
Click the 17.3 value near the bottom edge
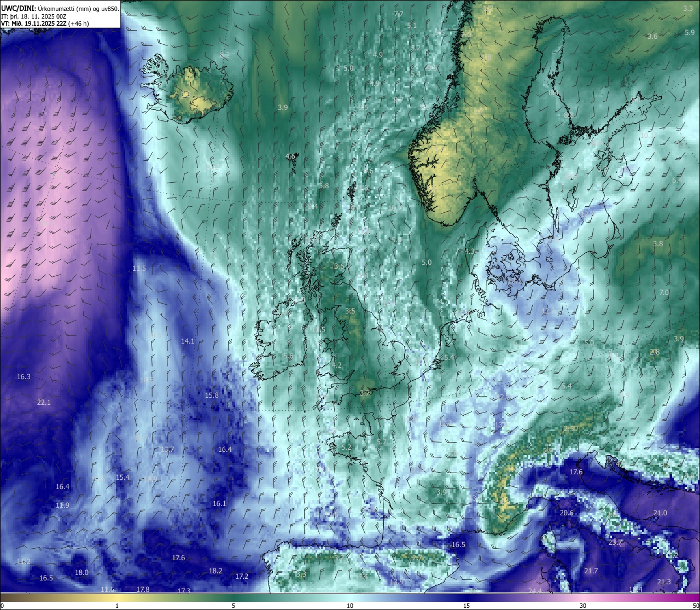tap(184, 591)
